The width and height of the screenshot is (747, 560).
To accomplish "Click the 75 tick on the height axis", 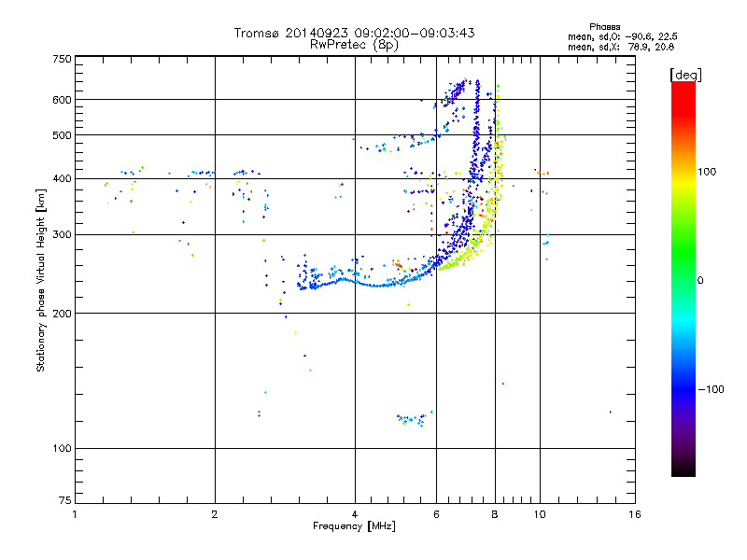I will click(x=64, y=501).
